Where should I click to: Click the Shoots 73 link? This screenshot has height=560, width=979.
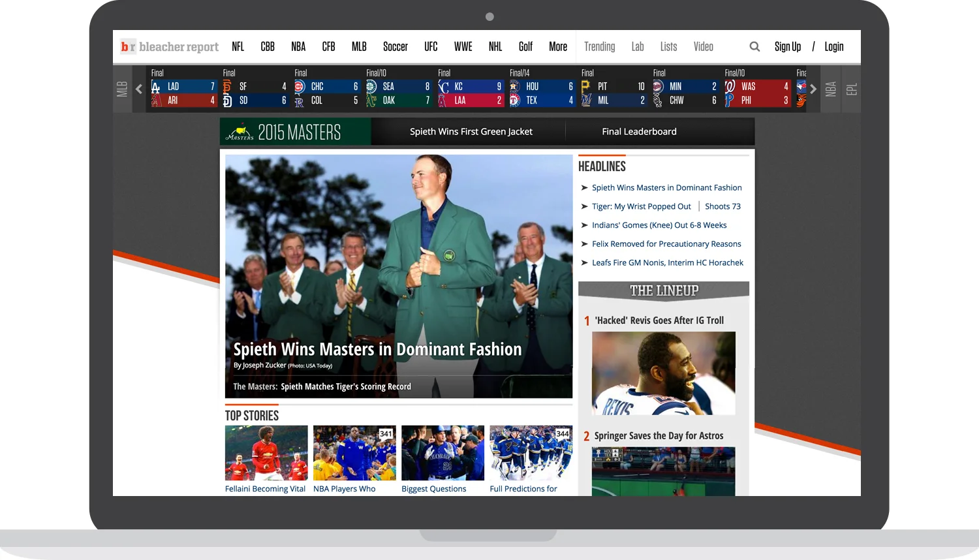pos(723,206)
